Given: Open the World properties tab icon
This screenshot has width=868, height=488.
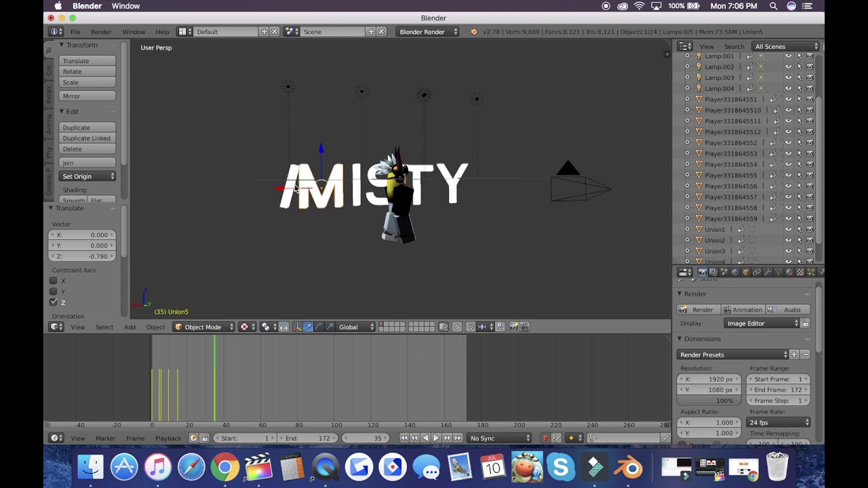Looking at the screenshot, I should [x=735, y=272].
